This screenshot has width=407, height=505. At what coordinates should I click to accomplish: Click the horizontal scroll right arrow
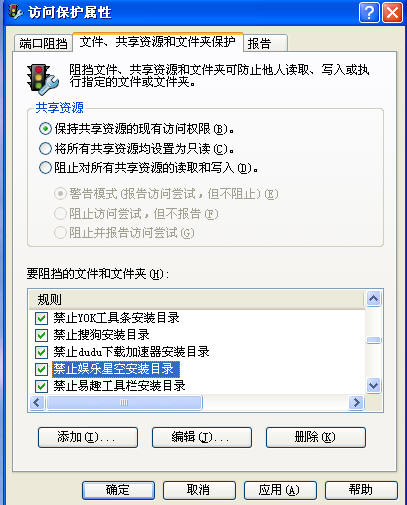tap(356, 402)
